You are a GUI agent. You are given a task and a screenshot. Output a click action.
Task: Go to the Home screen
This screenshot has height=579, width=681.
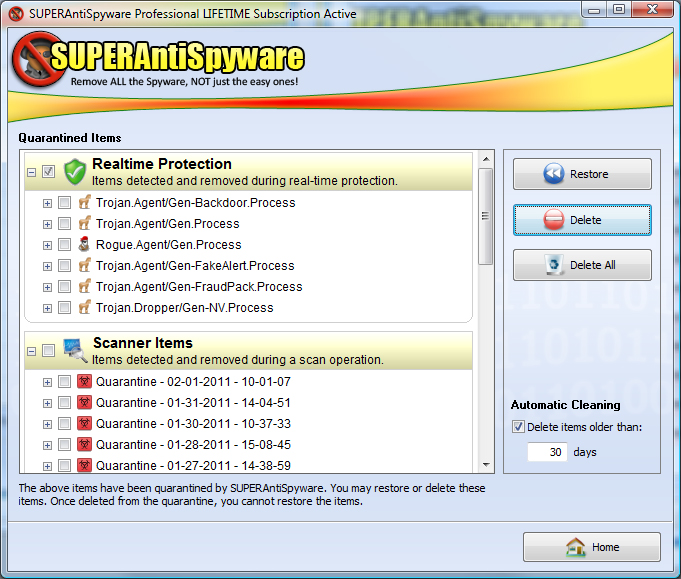tap(592, 547)
